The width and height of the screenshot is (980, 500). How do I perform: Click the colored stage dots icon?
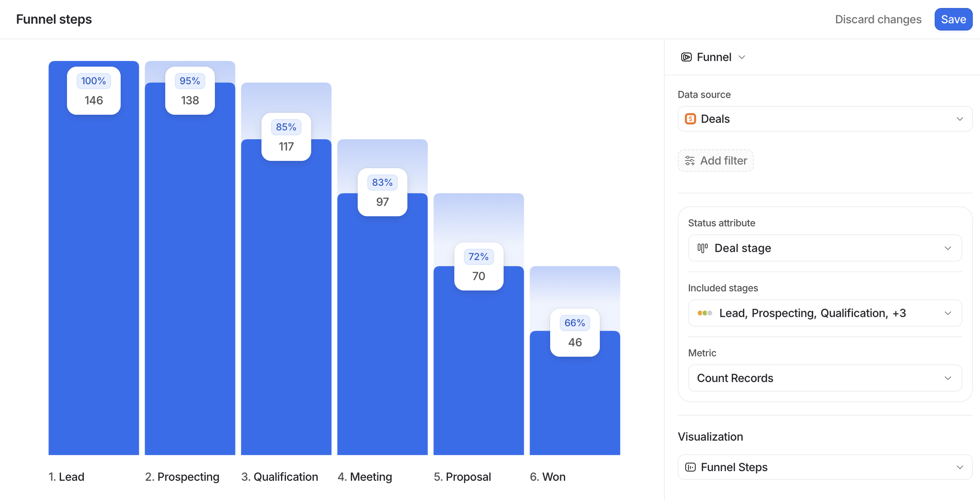[x=705, y=313]
